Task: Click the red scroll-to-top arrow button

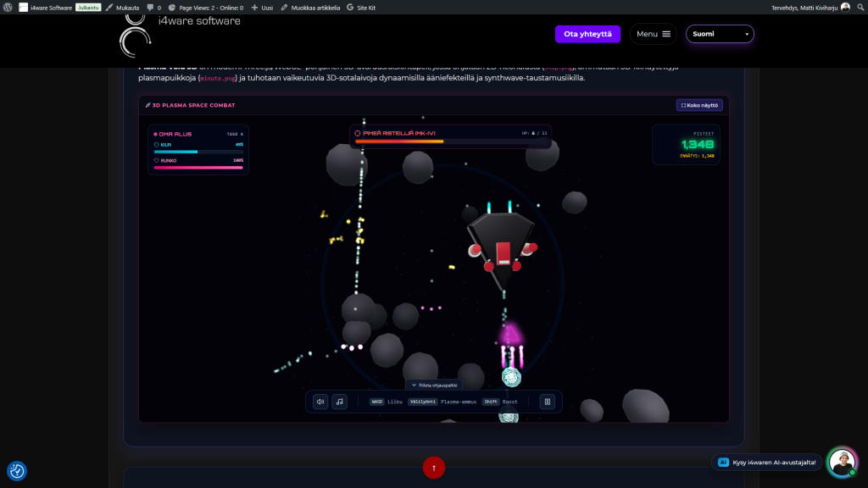Action: [x=434, y=468]
